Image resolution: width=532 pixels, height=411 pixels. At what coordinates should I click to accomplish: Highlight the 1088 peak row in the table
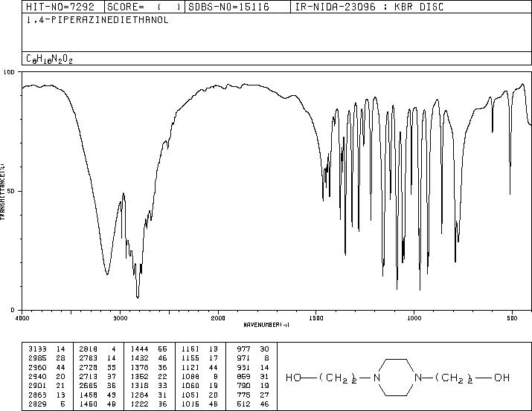click(x=200, y=376)
